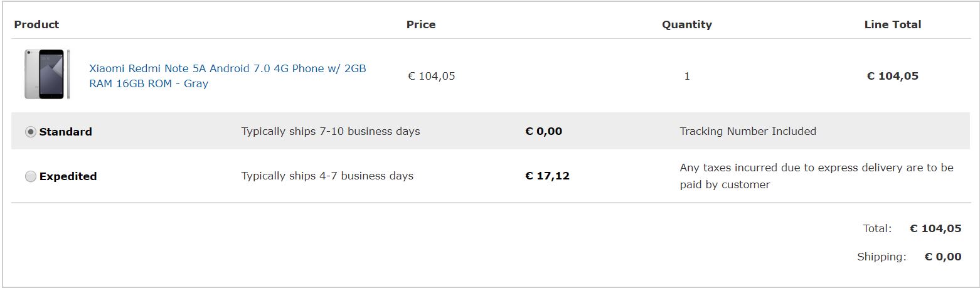
Task: Click the unit price € 104,05
Action: [432, 76]
